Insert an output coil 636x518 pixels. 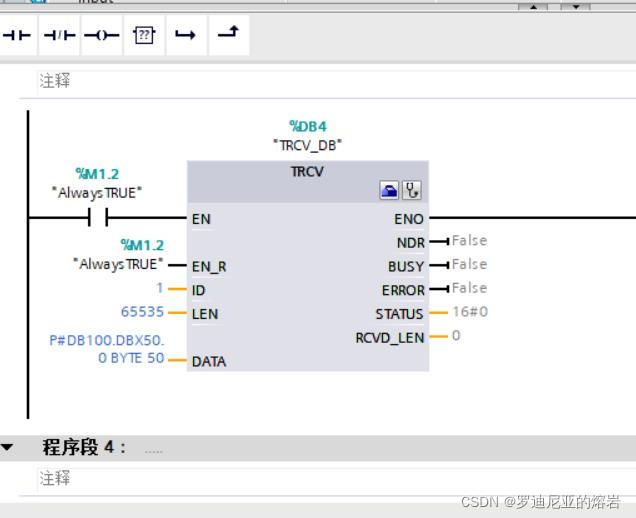coord(101,35)
